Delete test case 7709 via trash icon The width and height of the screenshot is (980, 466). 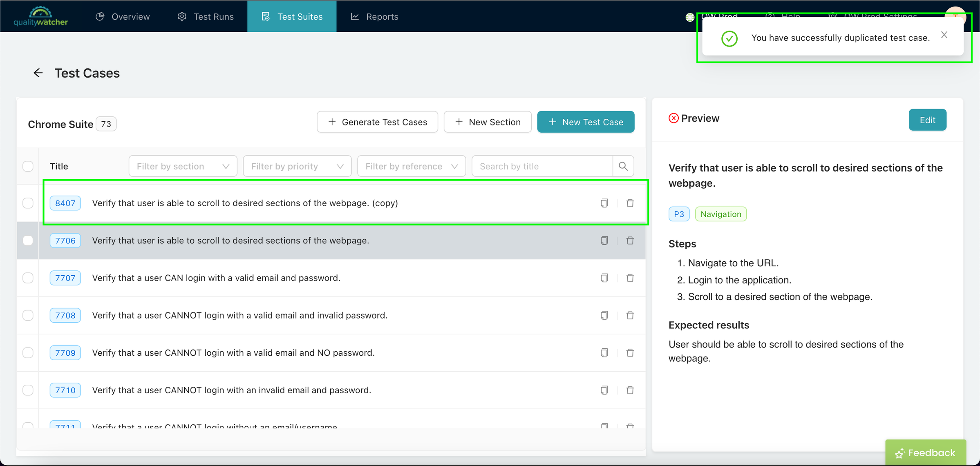pos(630,353)
